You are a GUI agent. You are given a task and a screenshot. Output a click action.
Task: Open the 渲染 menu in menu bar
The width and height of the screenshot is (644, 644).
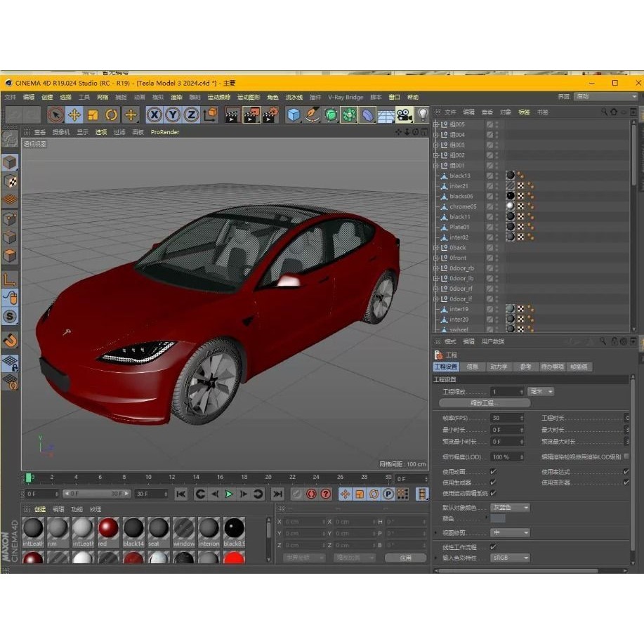click(176, 98)
